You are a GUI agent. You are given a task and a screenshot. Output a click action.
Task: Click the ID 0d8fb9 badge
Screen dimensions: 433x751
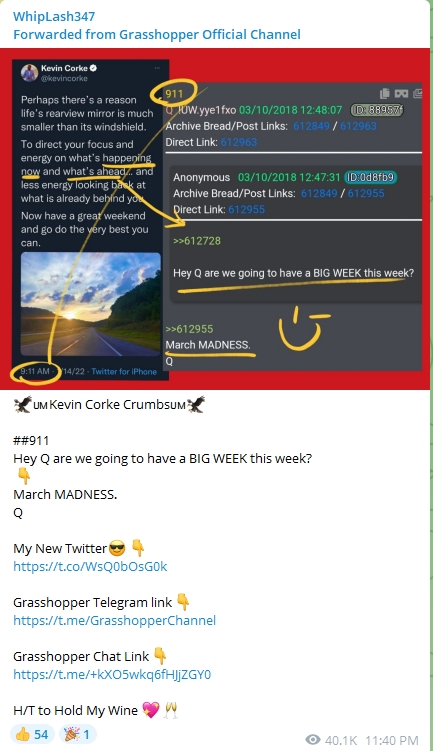[x=370, y=177]
